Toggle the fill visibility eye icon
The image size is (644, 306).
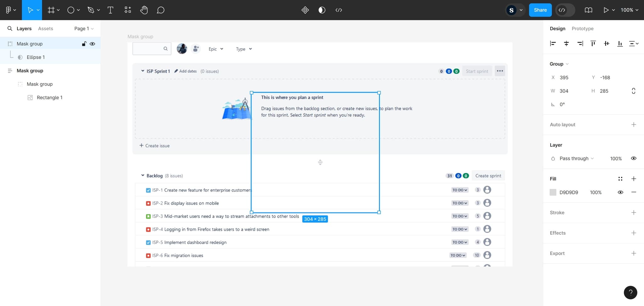point(620,192)
